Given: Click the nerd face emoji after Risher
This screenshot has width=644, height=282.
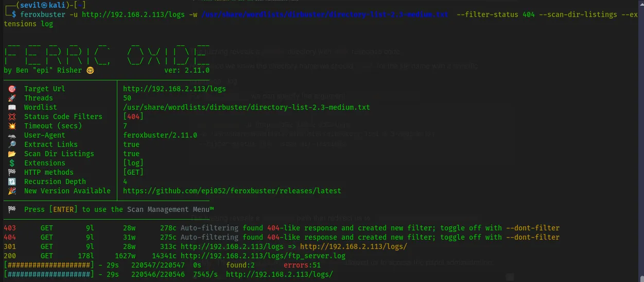Looking at the screenshot, I should [x=91, y=70].
